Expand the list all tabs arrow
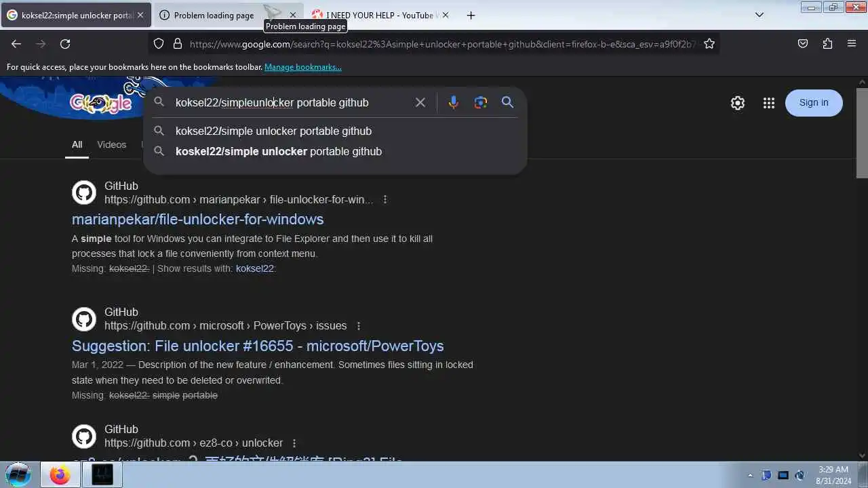 [759, 15]
